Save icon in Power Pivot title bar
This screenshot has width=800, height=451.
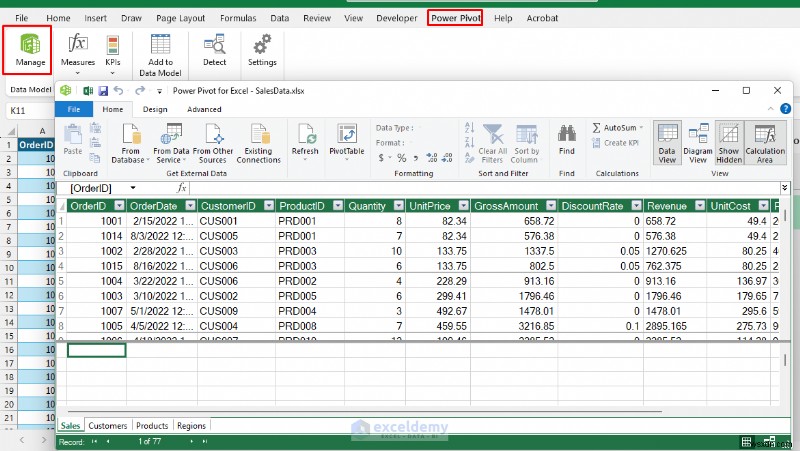pyautogui.click(x=103, y=91)
